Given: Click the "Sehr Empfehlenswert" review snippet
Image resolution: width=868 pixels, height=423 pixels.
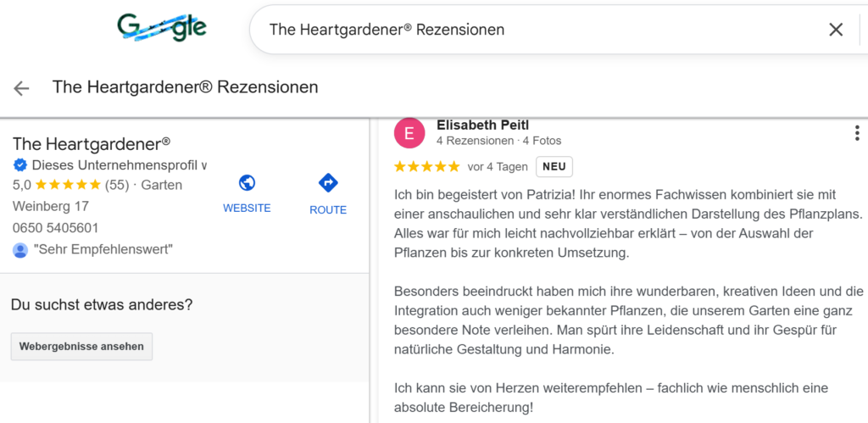Looking at the screenshot, I should [103, 250].
